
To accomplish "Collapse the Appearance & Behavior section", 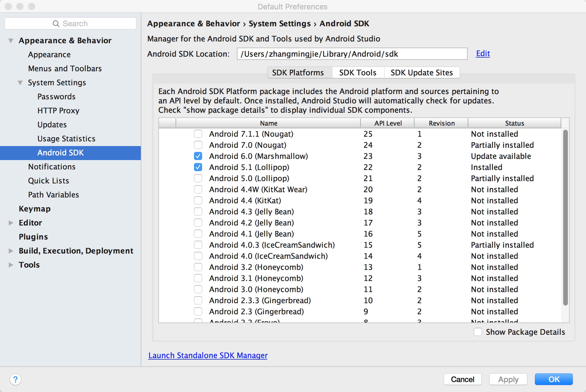I will (x=11, y=41).
